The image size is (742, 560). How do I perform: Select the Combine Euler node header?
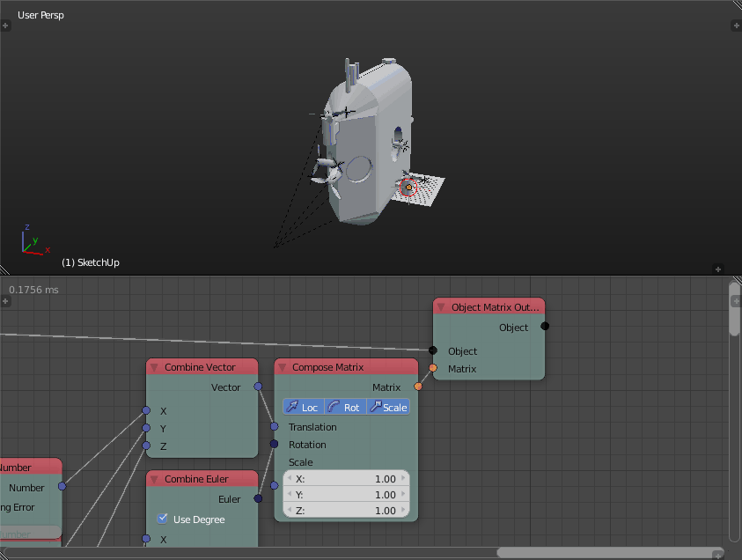pyautogui.click(x=201, y=478)
